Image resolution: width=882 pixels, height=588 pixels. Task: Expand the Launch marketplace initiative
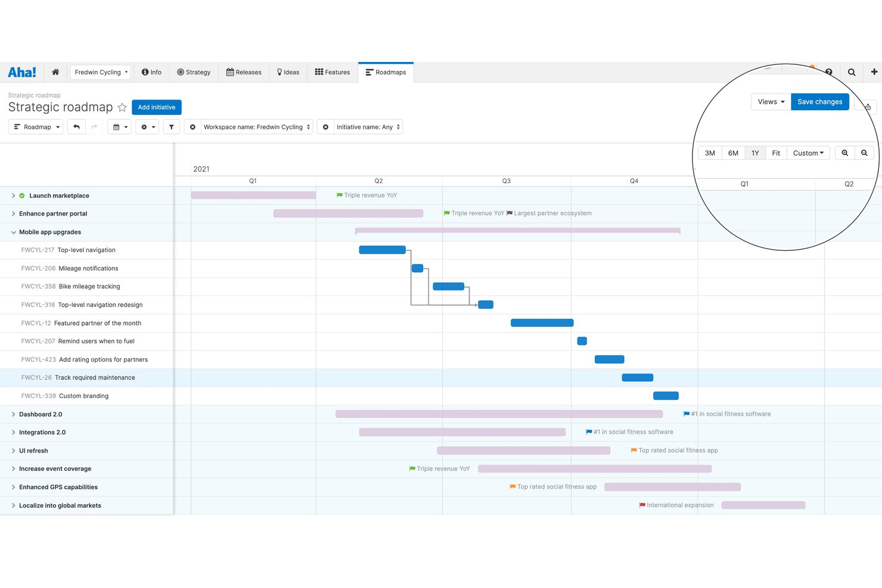click(x=13, y=195)
